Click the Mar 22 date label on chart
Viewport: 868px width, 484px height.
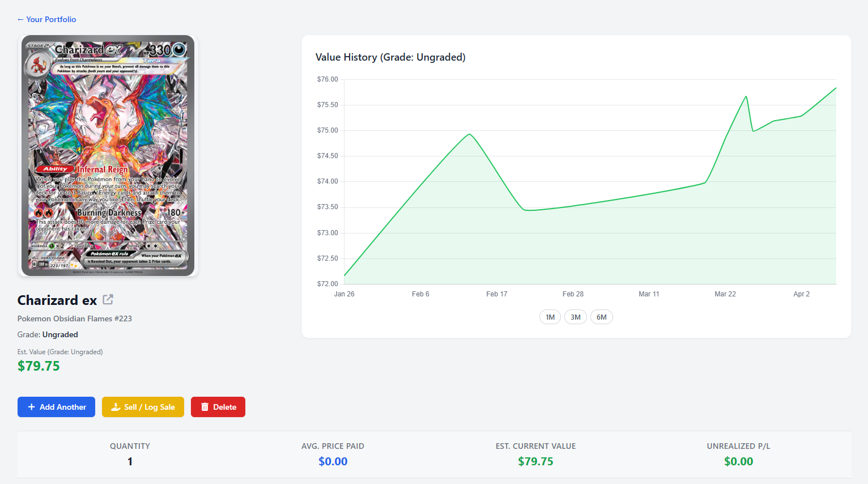[725, 294]
